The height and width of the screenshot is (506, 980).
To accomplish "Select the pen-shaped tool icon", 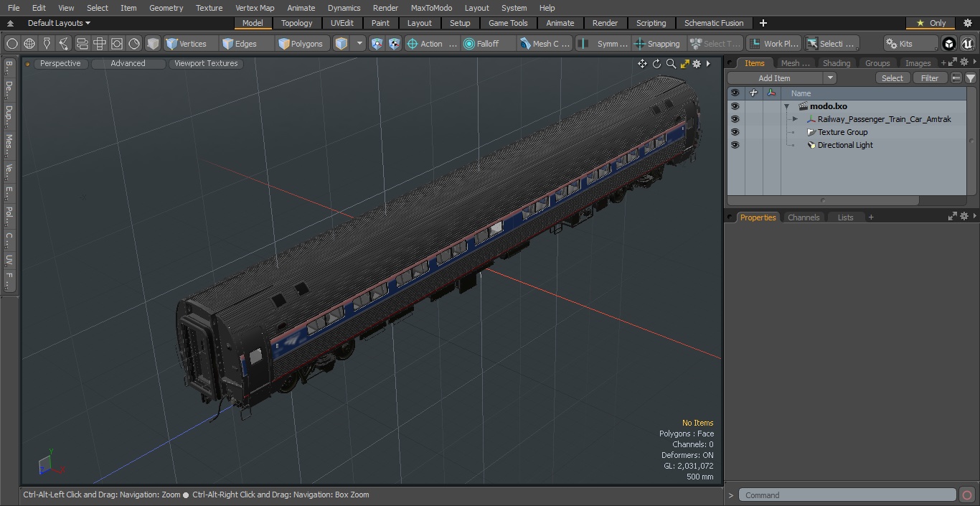I will 47,44.
